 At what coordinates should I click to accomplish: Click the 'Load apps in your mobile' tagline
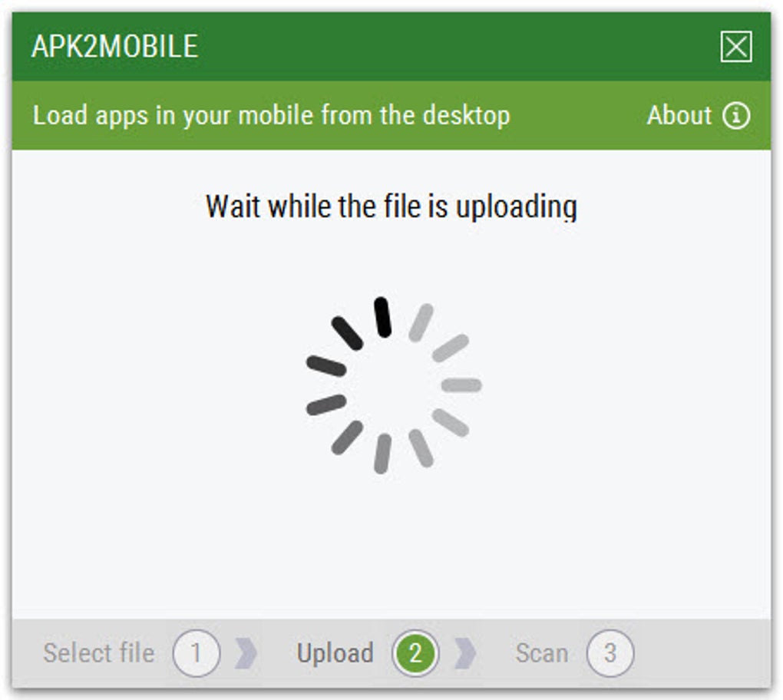tap(271, 116)
